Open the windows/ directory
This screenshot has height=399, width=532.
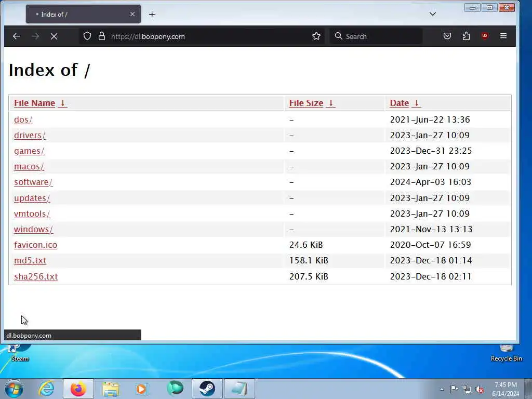click(34, 229)
